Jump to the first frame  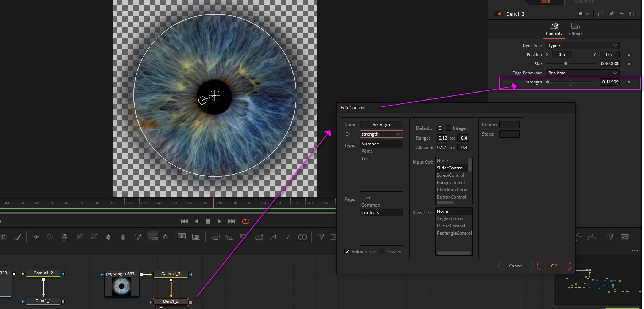point(185,221)
